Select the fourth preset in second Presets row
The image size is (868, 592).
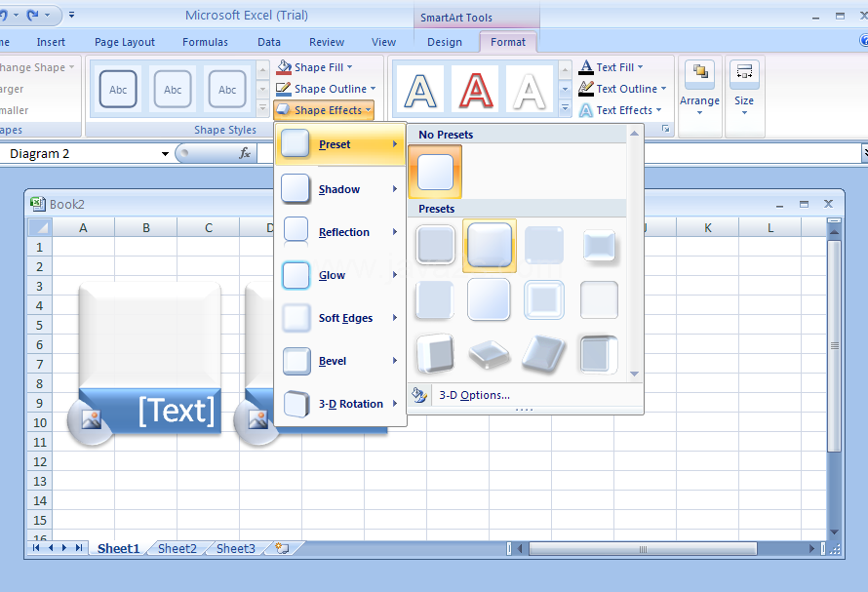(x=599, y=299)
